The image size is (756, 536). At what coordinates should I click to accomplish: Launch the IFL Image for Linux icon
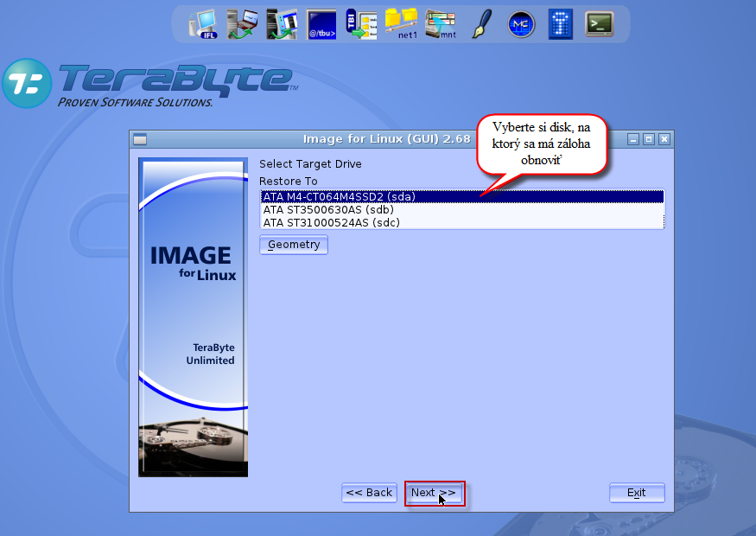tap(203, 24)
